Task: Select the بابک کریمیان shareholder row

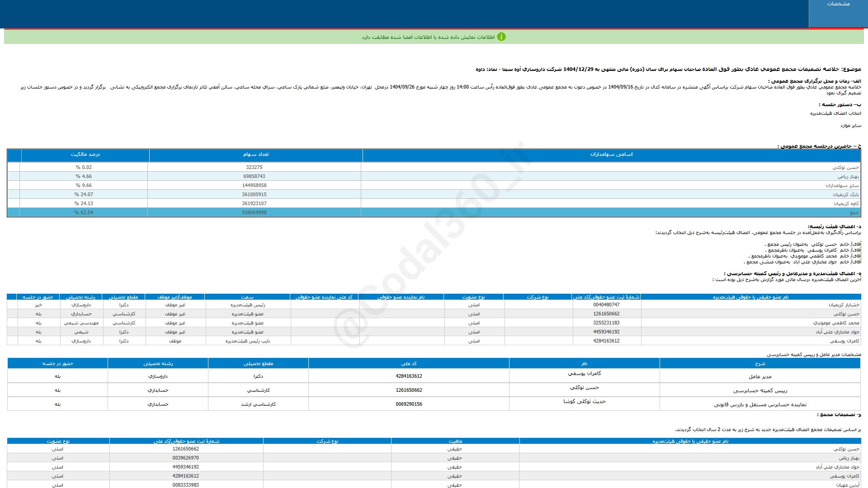Action: pyautogui.click(x=845, y=194)
